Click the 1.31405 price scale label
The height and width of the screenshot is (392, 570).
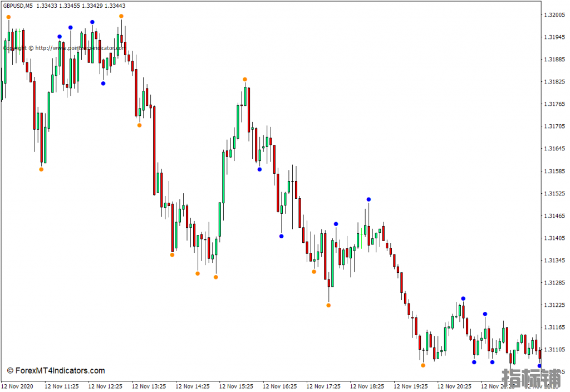[x=555, y=238]
